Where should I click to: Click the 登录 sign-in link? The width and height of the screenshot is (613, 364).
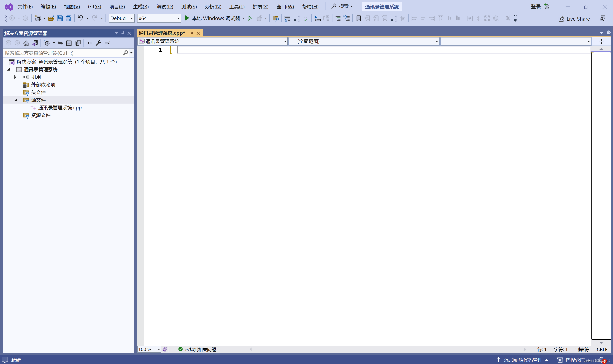(x=536, y=7)
